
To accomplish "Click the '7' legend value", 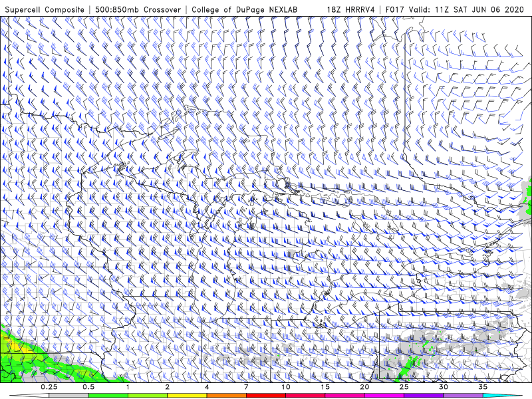I will pyautogui.click(x=246, y=387).
